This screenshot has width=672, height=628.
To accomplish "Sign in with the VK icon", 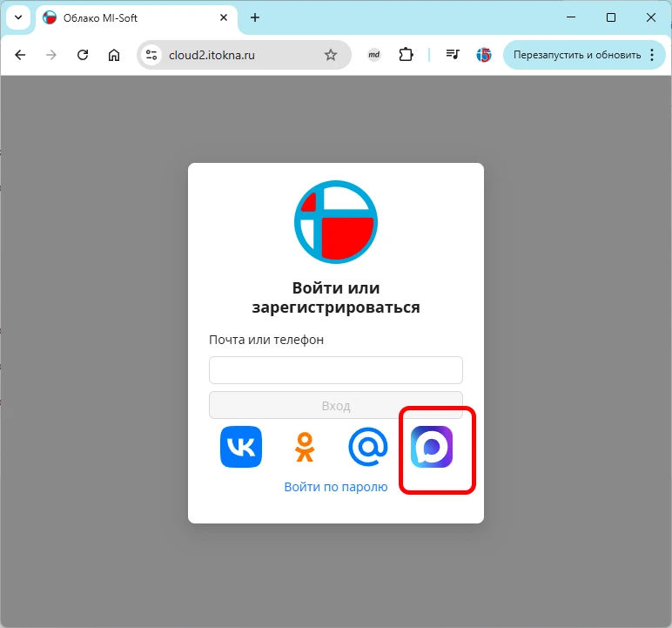I will [241, 447].
